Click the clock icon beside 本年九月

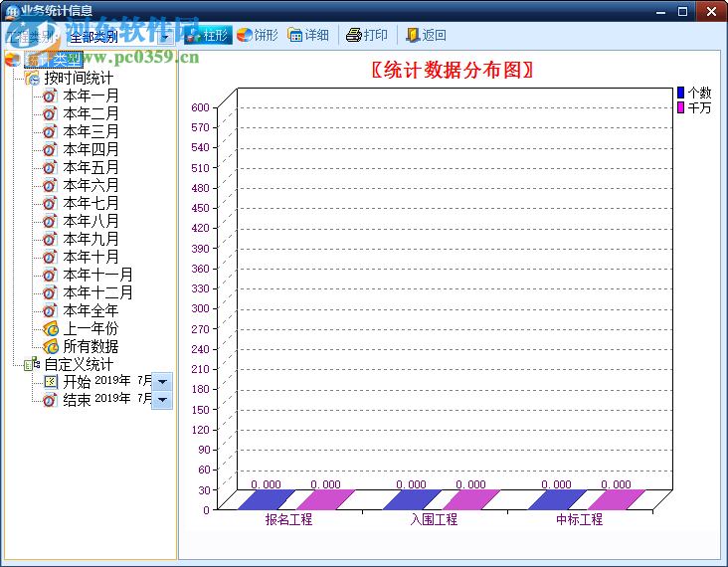(50, 239)
